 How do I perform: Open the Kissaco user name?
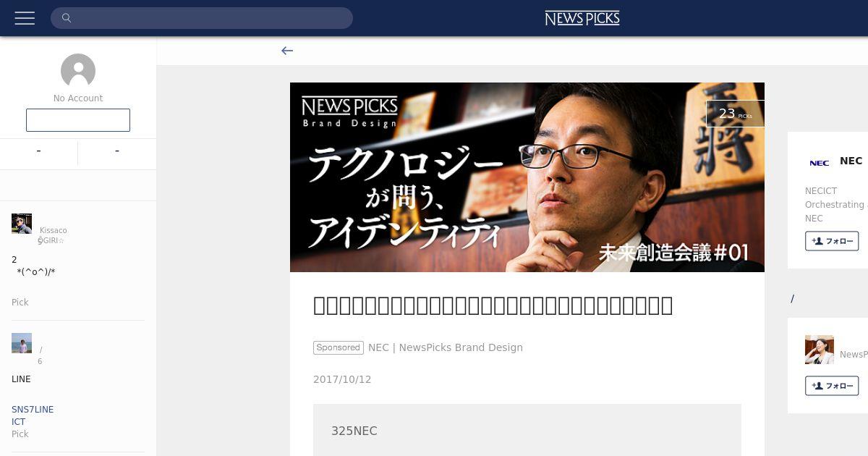coord(54,230)
